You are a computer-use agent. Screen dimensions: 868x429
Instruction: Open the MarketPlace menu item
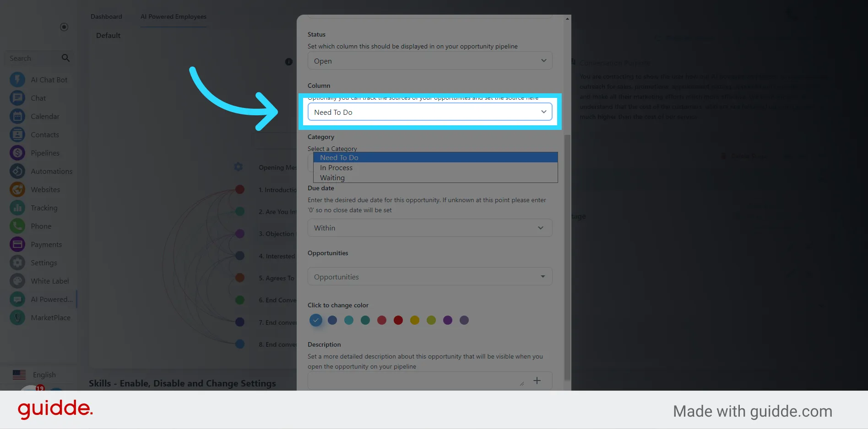pyautogui.click(x=50, y=317)
